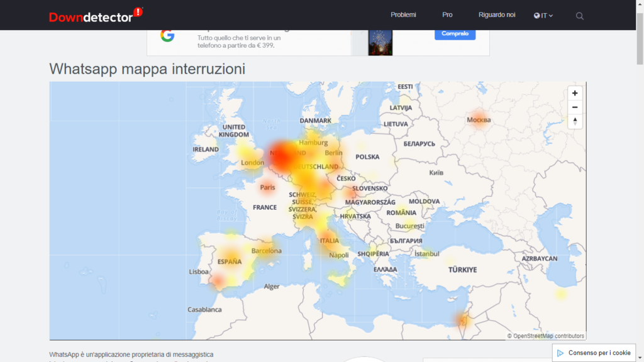Click Whatsapp mappa interruzioni heading
Screen dimensions: 644x362
147,69
